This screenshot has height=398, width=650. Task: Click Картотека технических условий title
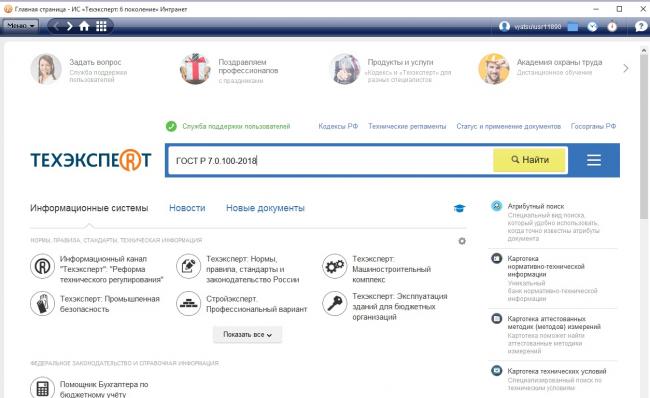(x=557, y=371)
